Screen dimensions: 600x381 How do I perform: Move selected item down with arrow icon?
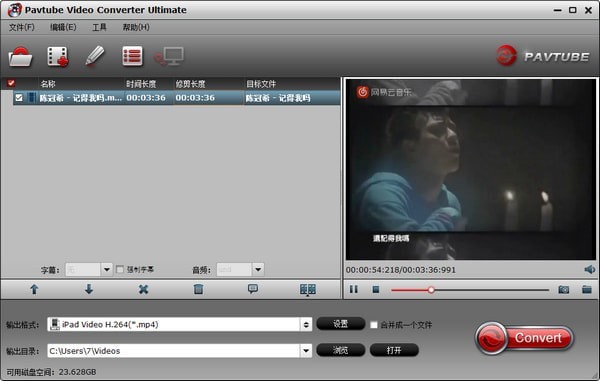tap(89, 289)
